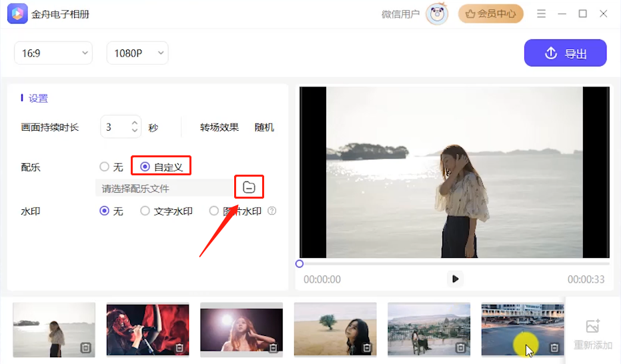This screenshot has width=621, height=364.
Task: Click the help icon beside 图片水印
Action: 271,211
